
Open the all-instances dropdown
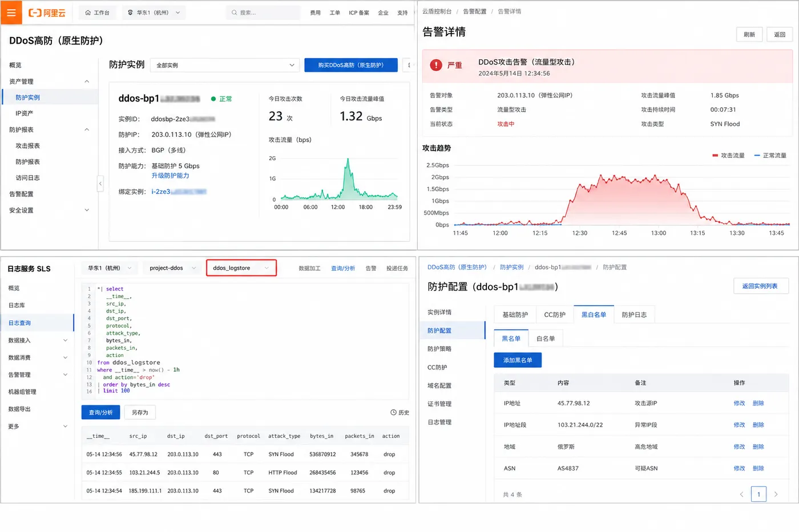(x=225, y=65)
